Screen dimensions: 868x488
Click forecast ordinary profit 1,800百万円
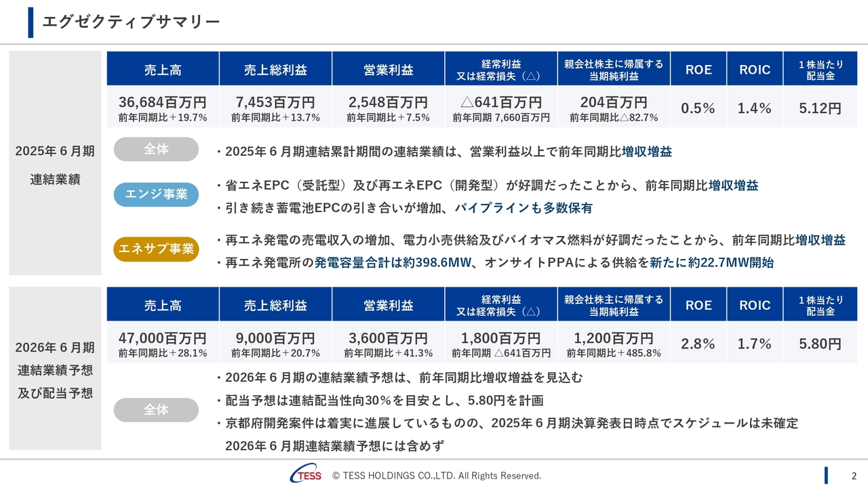(501, 338)
